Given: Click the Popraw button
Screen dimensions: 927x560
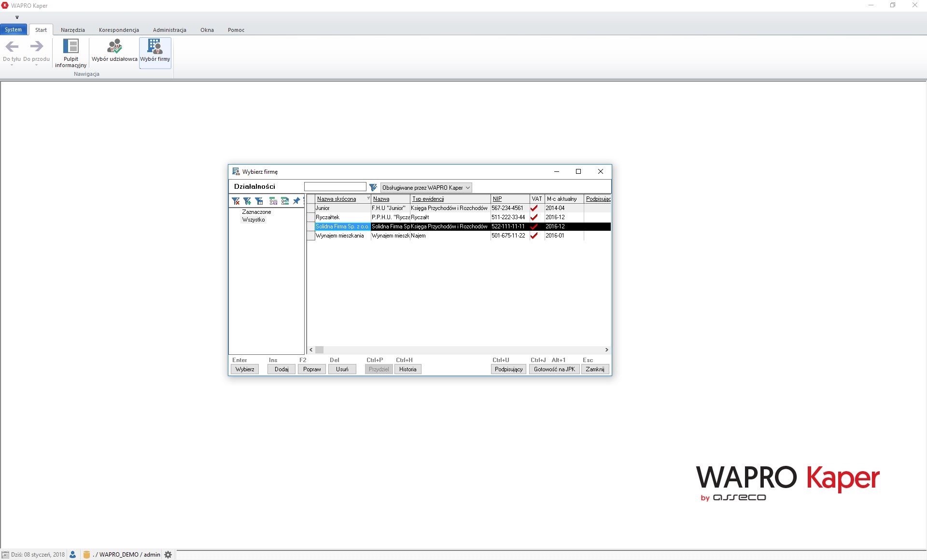Looking at the screenshot, I should (312, 369).
